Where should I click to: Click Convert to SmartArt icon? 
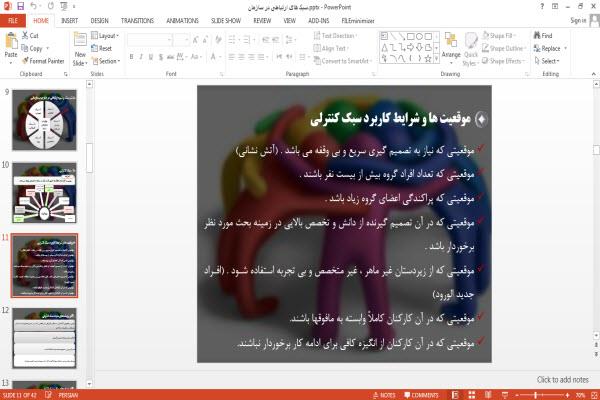(317, 60)
